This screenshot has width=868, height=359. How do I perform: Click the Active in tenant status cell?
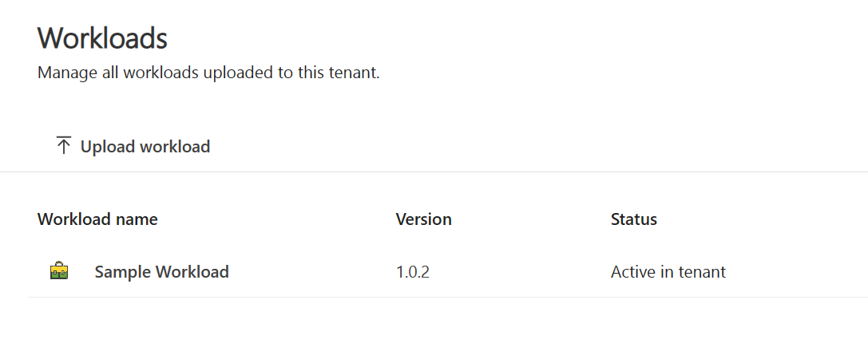[668, 272]
